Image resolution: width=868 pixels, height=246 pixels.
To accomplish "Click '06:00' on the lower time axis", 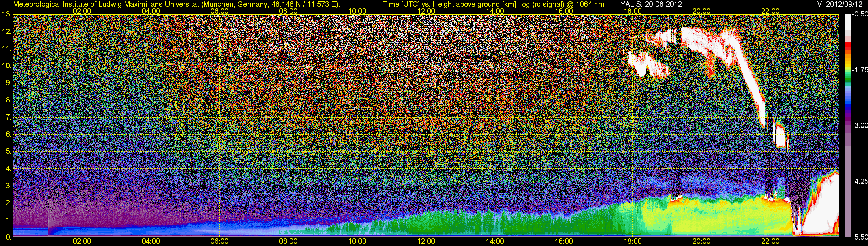I will pos(219,241).
